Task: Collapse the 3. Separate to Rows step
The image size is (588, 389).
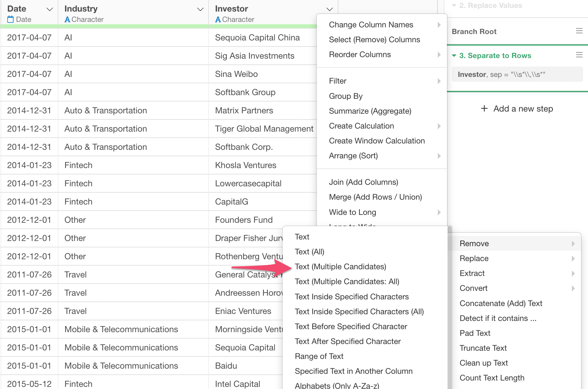Action: point(454,56)
